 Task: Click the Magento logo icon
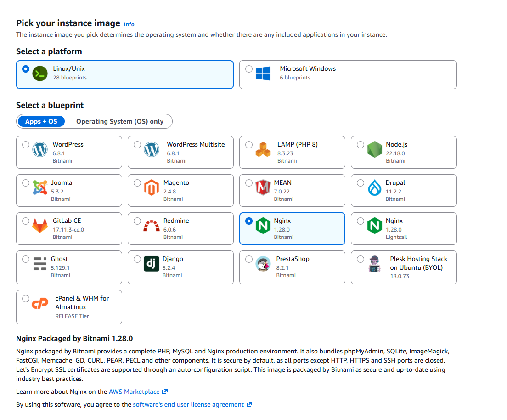point(152,187)
